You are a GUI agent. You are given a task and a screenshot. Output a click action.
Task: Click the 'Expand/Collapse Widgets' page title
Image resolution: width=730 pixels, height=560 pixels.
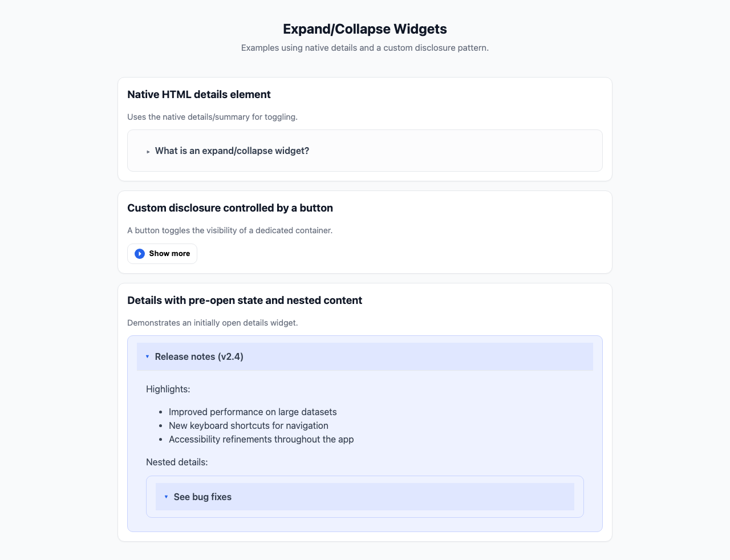pyautogui.click(x=365, y=29)
